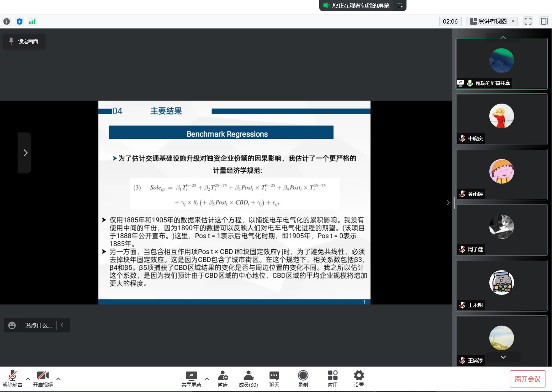
Task: Click the meeting info icon
Action: click(7, 22)
